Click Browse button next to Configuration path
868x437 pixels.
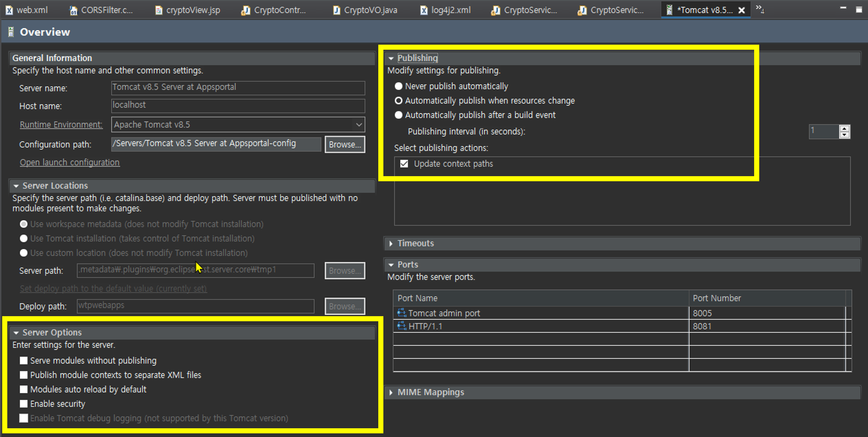(x=344, y=145)
